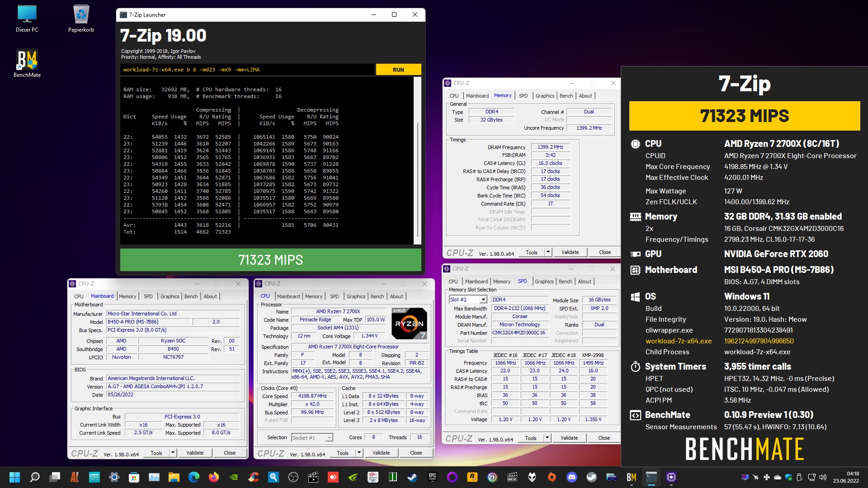The image size is (868, 488).
Task: Click the green 71323 MIPS result bar
Action: (270, 260)
